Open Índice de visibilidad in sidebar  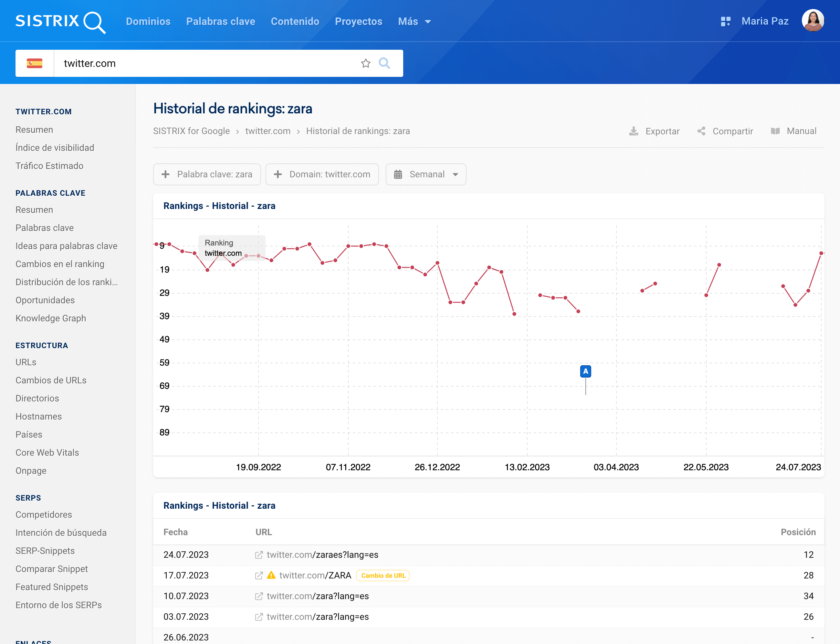tap(55, 148)
